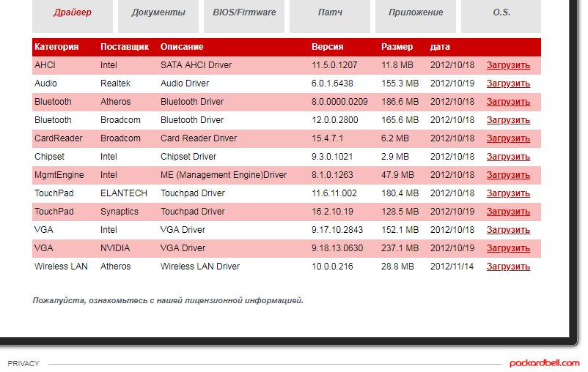The height and width of the screenshot is (372, 588).
Task: Download the Intel VGA driver
Action: [508, 230]
